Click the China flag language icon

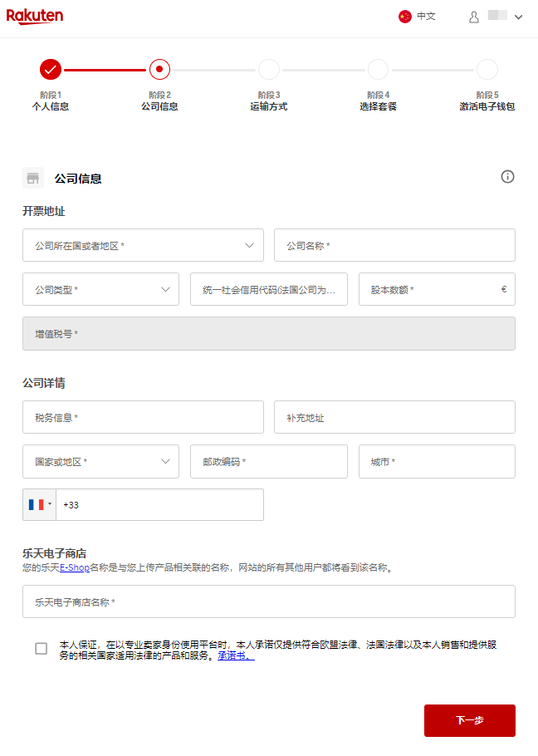405,17
